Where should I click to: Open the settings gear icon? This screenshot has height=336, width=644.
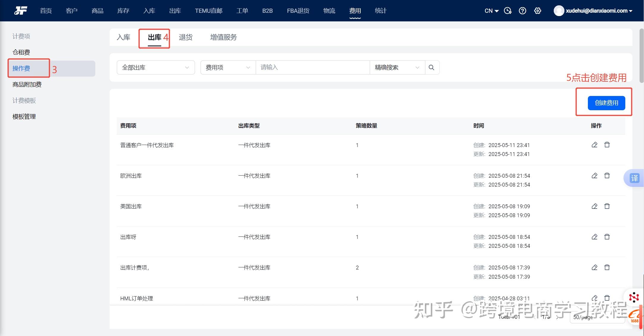(x=537, y=10)
